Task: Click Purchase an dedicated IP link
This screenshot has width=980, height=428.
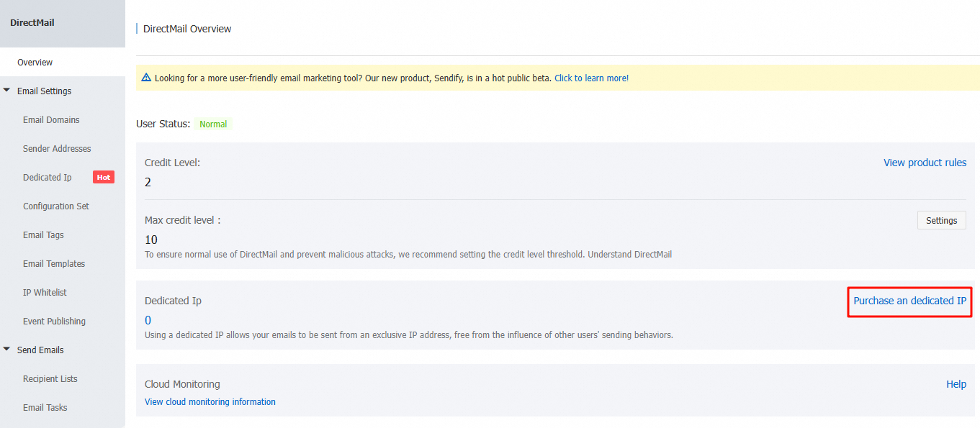Action: [909, 301]
